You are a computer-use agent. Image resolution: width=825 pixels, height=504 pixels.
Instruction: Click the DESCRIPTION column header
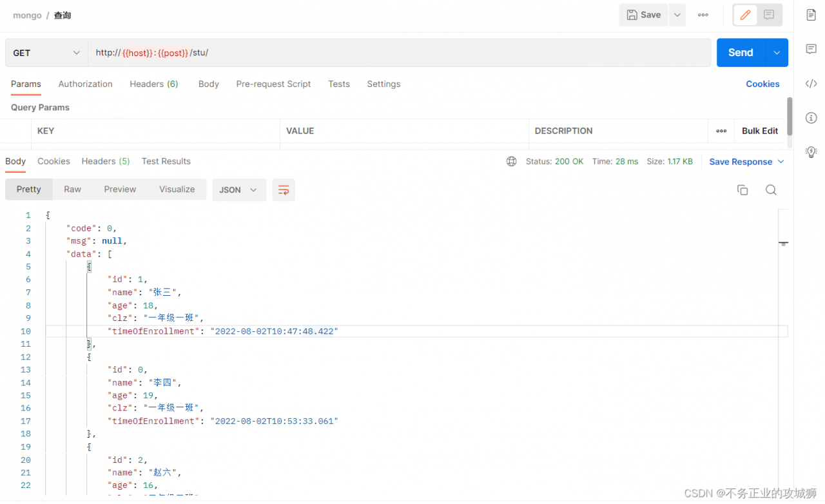click(563, 131)
